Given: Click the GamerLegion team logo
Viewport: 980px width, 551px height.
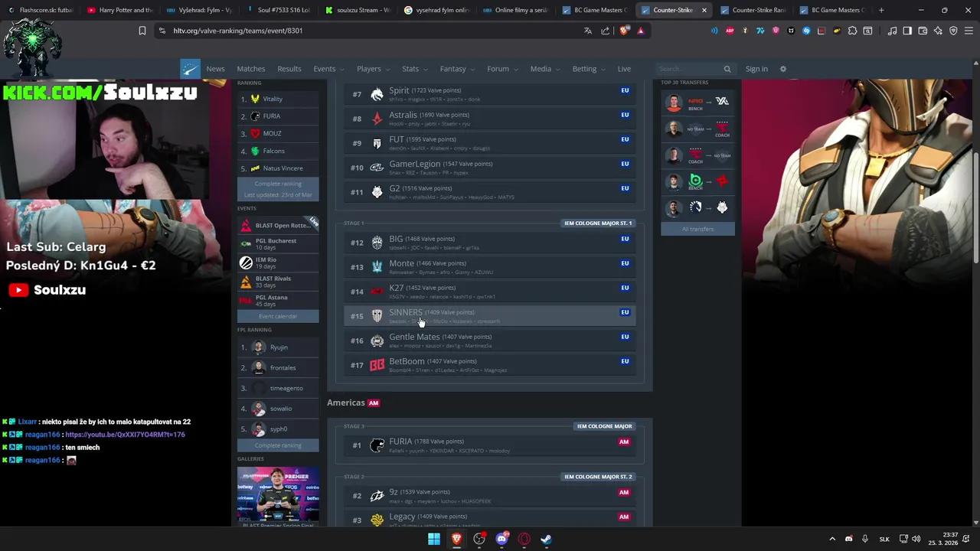Looking at the screenshot, I should [x=377, y=168].
